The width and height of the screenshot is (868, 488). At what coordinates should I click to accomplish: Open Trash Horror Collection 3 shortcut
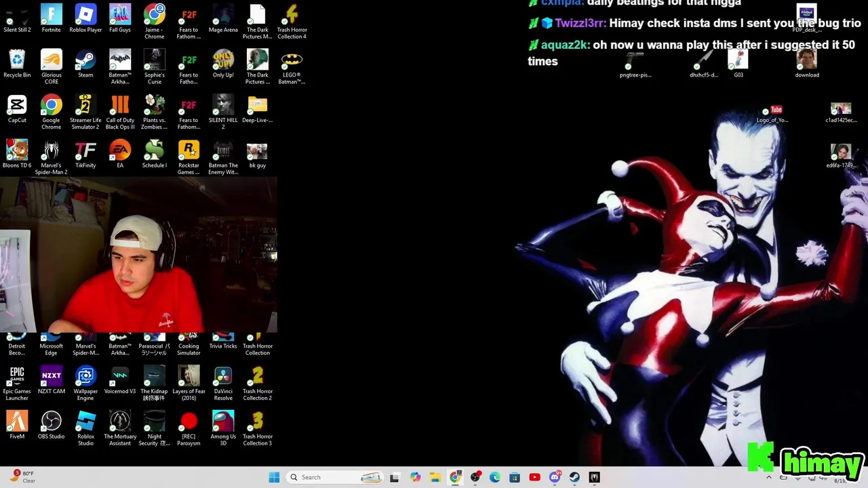(x=258, y=429)
